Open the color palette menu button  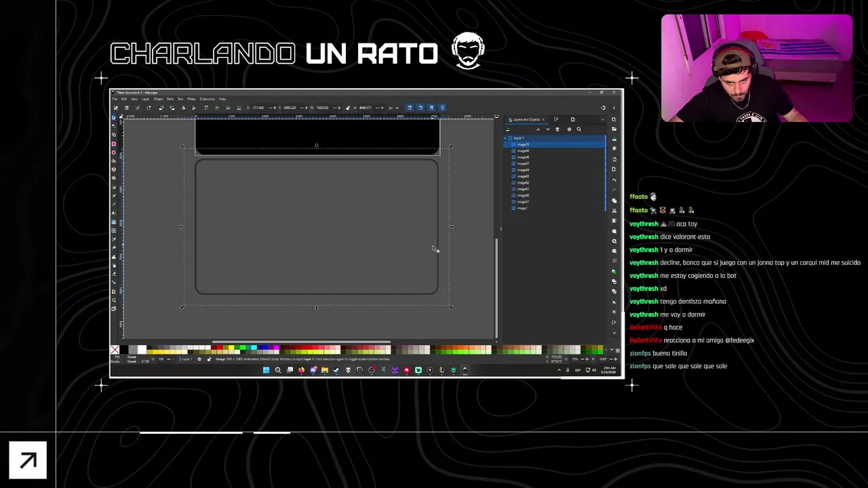tap(618, 350)
